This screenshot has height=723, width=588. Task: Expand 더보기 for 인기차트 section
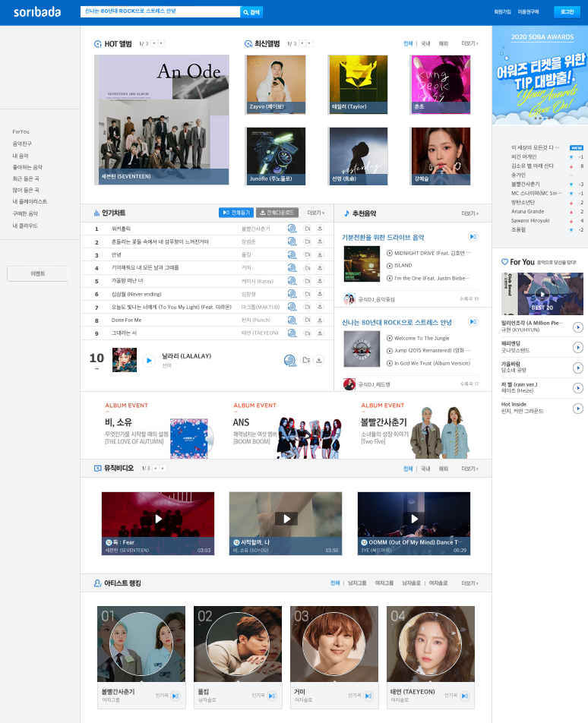pyautogui.click(x=315, y=213)
